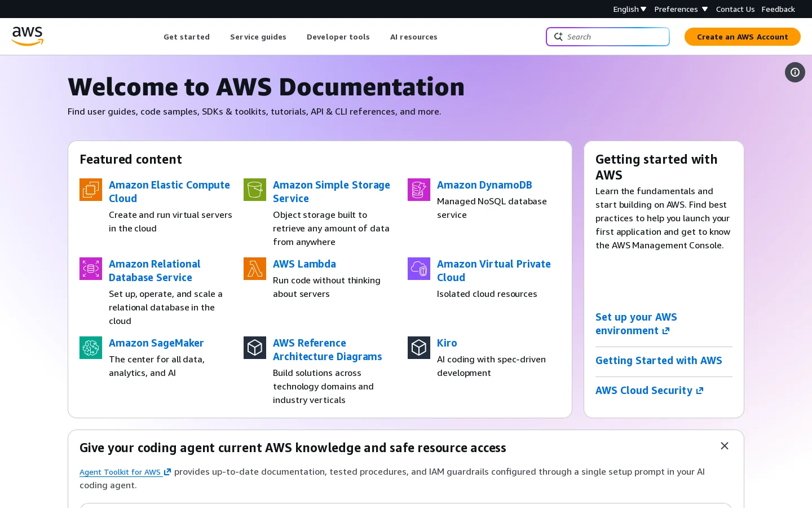Open the Amazon Relational Database Service link
Image resolution: width=812 pixels, height=508 pixels.
coord(155,271)
